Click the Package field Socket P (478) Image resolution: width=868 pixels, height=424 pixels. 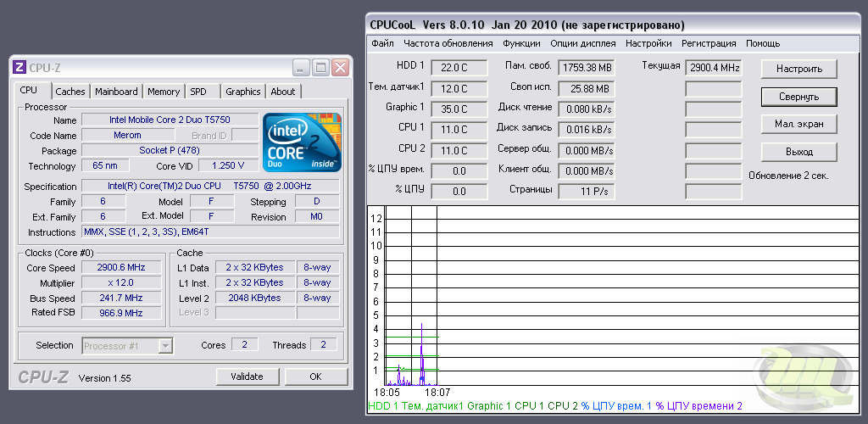click(x=170, y=150)
